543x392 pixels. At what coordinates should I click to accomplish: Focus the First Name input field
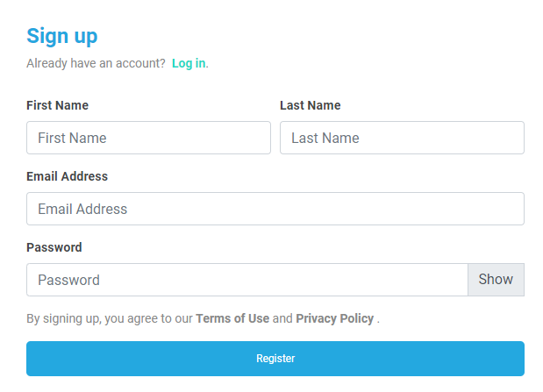[x=148, y=138]
